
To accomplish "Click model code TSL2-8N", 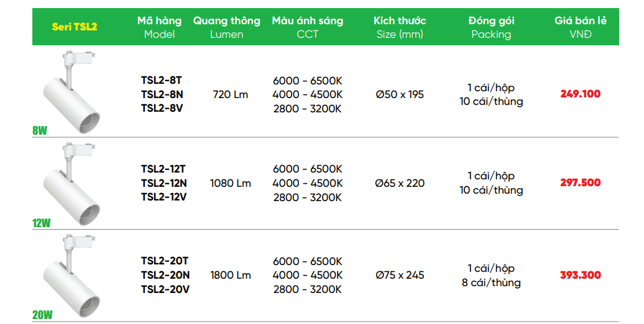I will coord(162,94).
